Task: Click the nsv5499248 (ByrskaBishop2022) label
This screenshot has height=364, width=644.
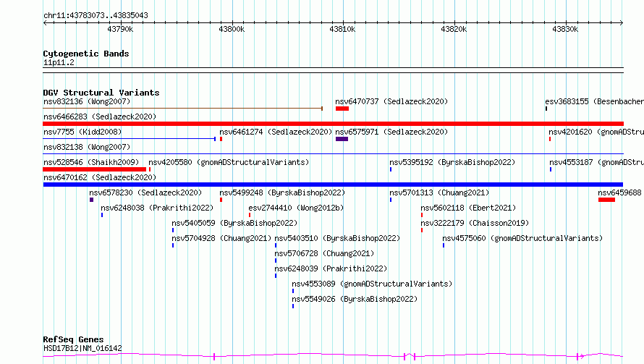Action: pos(282,192)
